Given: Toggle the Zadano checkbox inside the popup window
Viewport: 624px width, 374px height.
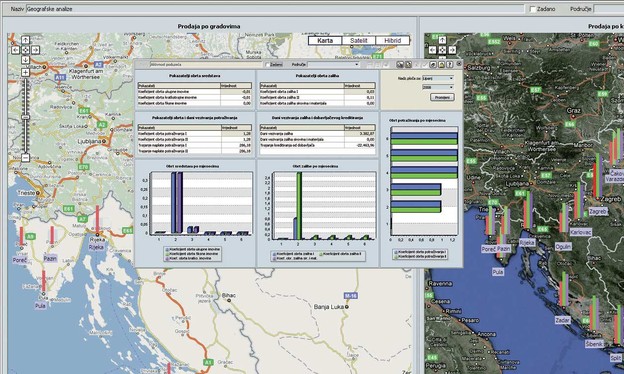Looking at the screenshot, I should [x=267, y=64].
